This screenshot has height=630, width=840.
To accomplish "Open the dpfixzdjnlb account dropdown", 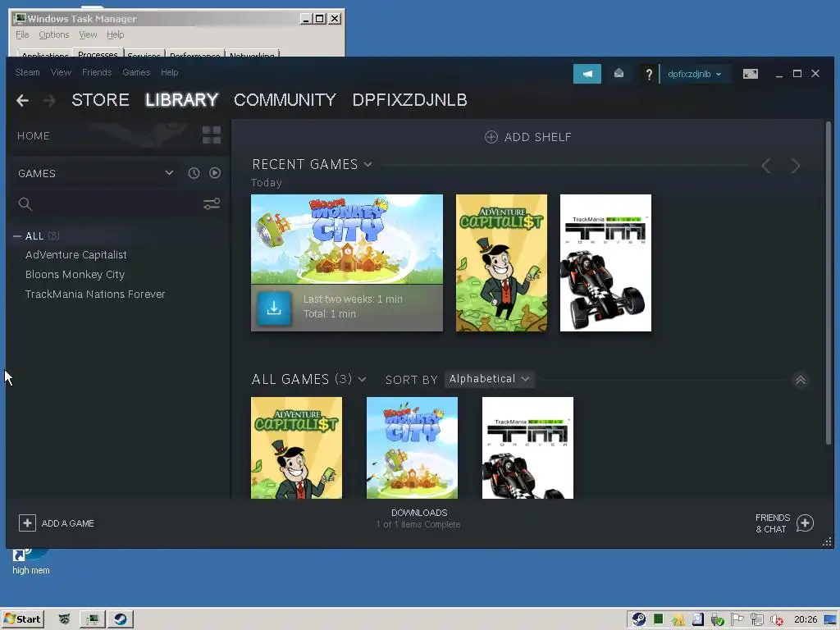I will [694, 74].
